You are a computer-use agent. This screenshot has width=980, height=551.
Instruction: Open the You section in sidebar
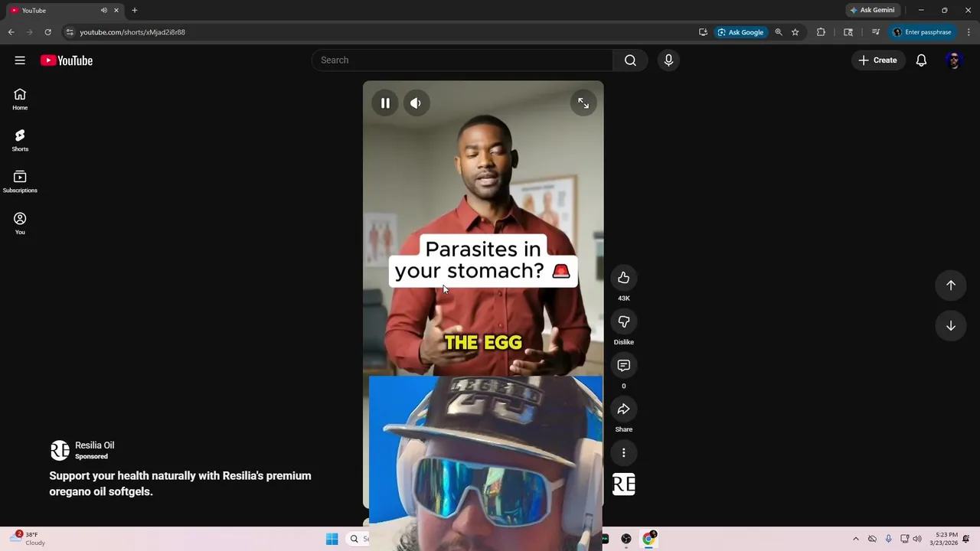[20, 223]
